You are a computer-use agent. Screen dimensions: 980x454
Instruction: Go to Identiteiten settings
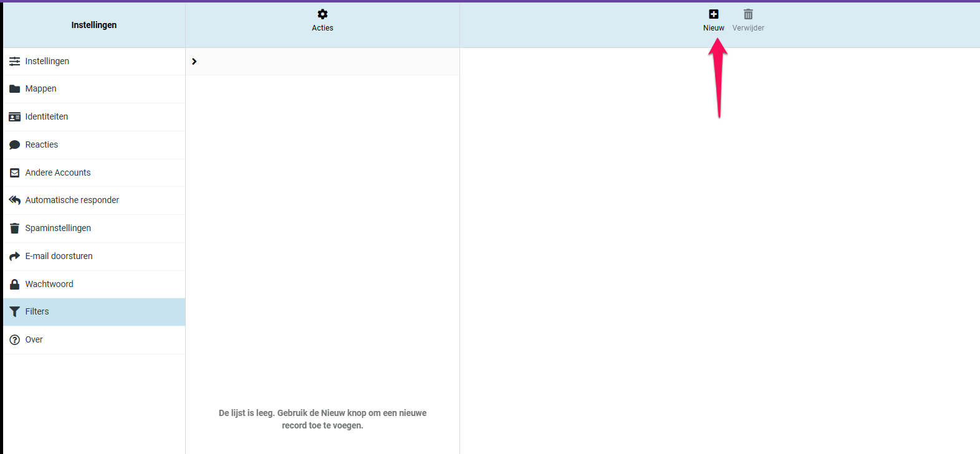pos(94,117)
